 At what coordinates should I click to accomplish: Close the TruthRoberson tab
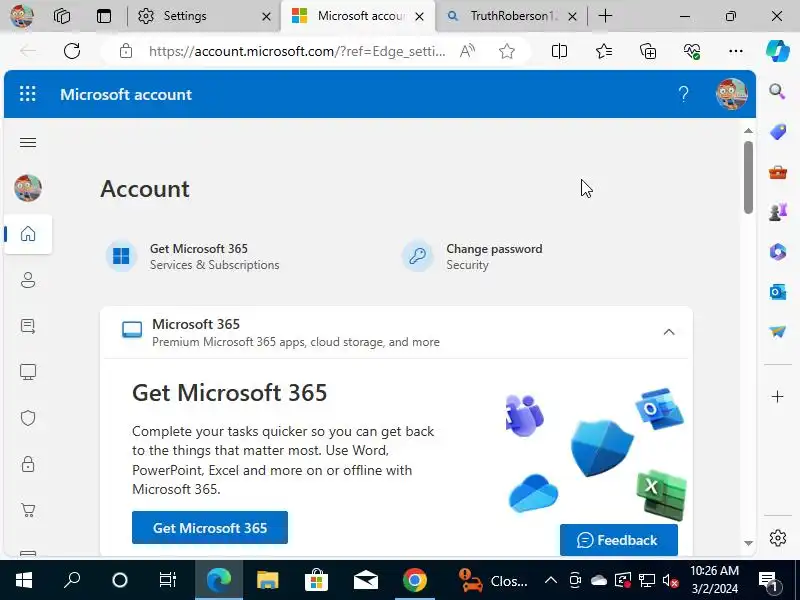point(572,16)
